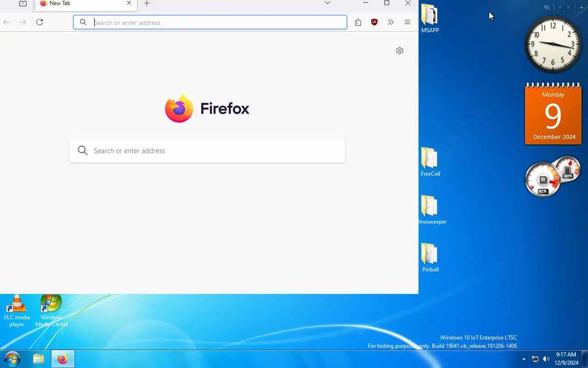Screen dimensions: 588x368
Task: Open the new tab personalize gear
Action: (400, 51)
